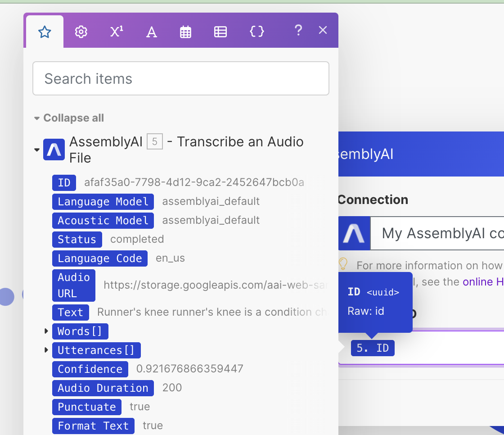Screen dimensions: 504x435
Task: Click the Search items field
Action: [x=180, y=79]
